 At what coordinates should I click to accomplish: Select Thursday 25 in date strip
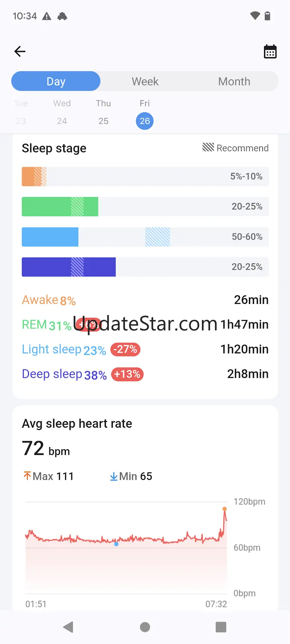click(103, 121)
